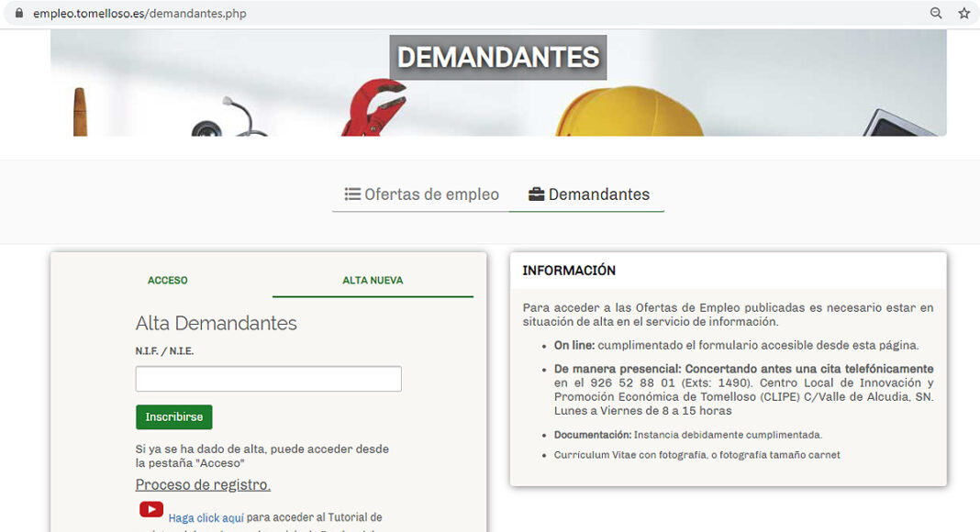The height and width of the screenshot is (532, 980).
Task: Click the INFORMACIÓN panel header
Action: tap(569, 271)
